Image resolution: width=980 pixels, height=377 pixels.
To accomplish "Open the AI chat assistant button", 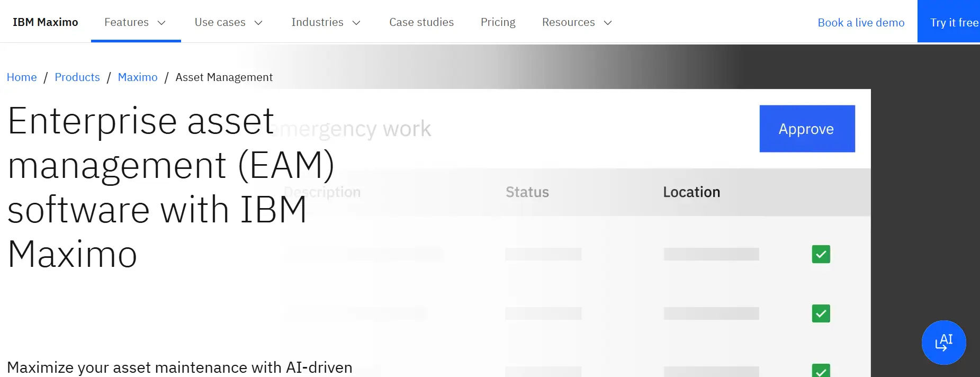I will (943, 343).
